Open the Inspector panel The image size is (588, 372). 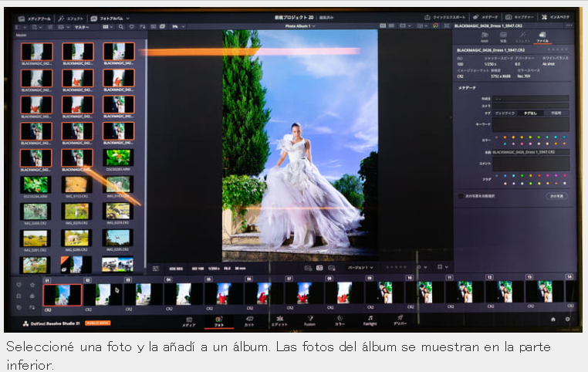coord(556,17)
